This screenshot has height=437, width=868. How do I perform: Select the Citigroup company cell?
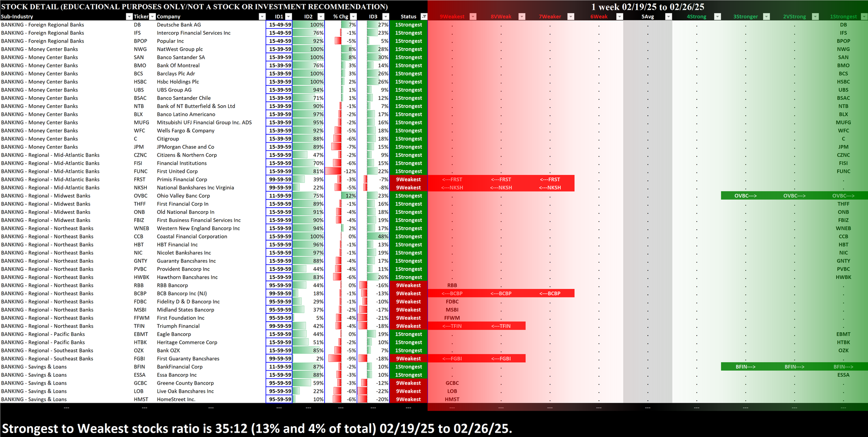210,139
